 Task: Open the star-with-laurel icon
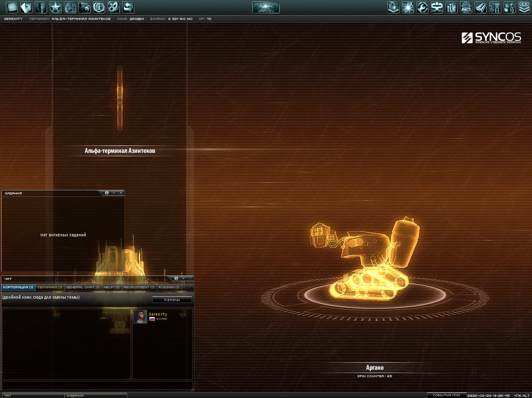pos(55,7)
